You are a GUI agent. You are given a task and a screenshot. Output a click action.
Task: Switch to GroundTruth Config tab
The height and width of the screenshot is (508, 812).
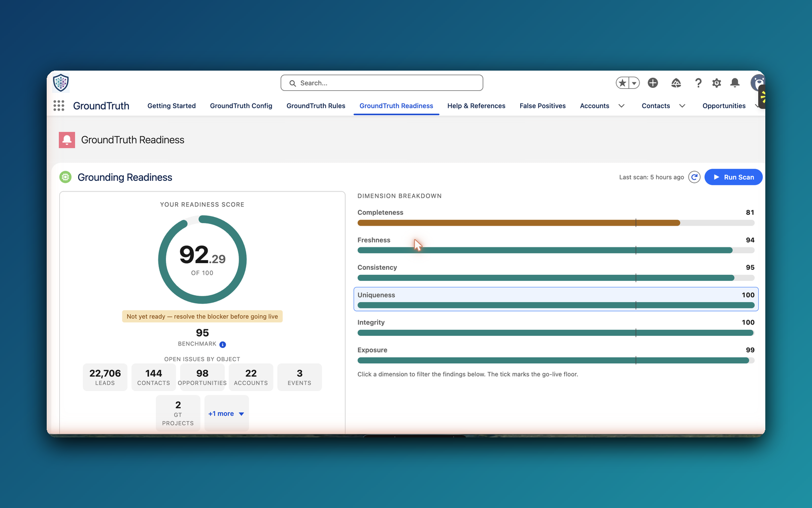241,106
